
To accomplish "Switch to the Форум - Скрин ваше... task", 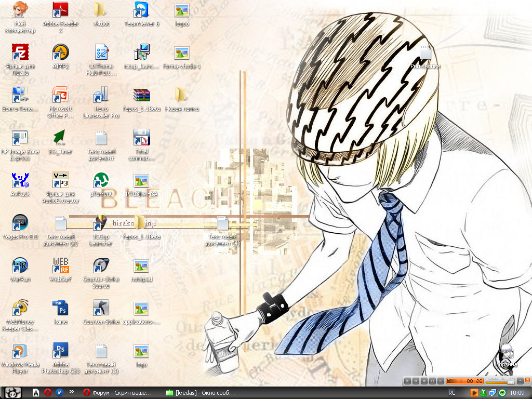I will pyautogui.click(x=118, y=393).
